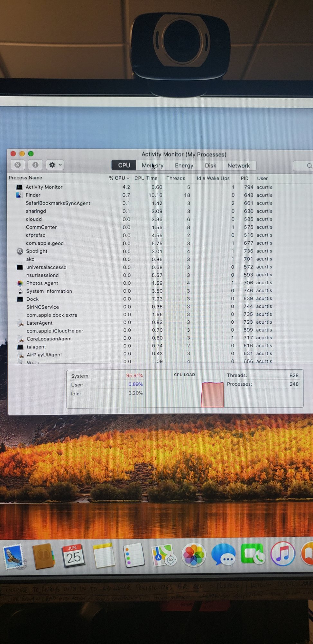Screen dimensions: 313x644
Task: Switch to the CPU tab
Action: pyautogui.click(x=124, y=165)
